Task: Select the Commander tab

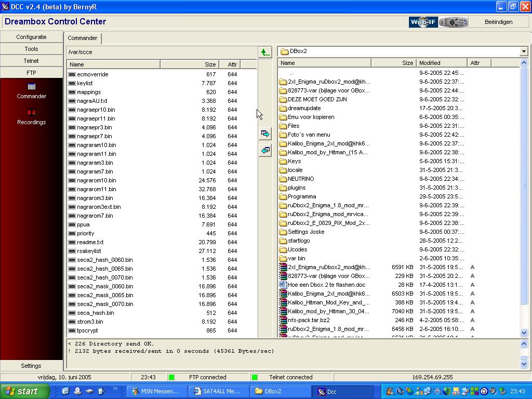Action: tap(83, 38)
